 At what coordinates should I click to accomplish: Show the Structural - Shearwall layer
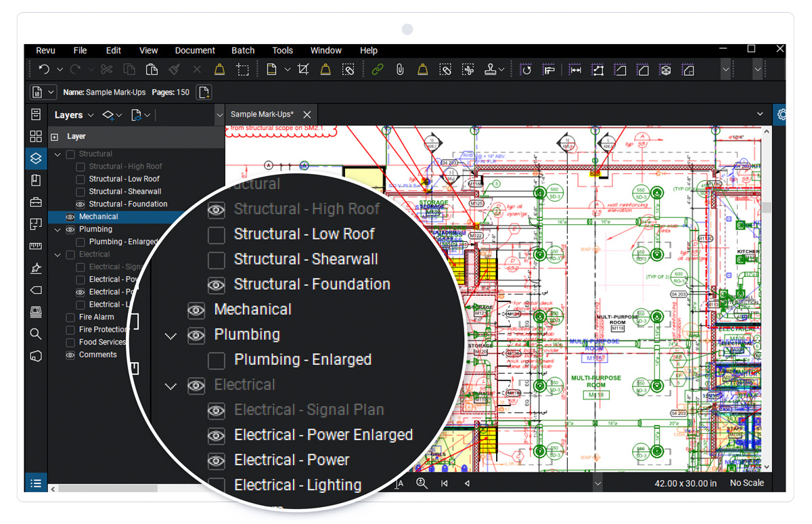point(81,192)
